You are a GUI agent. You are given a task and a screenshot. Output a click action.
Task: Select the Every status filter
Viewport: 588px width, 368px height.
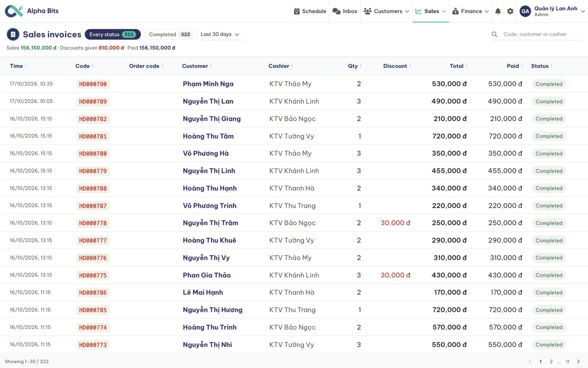coord(113,34)
